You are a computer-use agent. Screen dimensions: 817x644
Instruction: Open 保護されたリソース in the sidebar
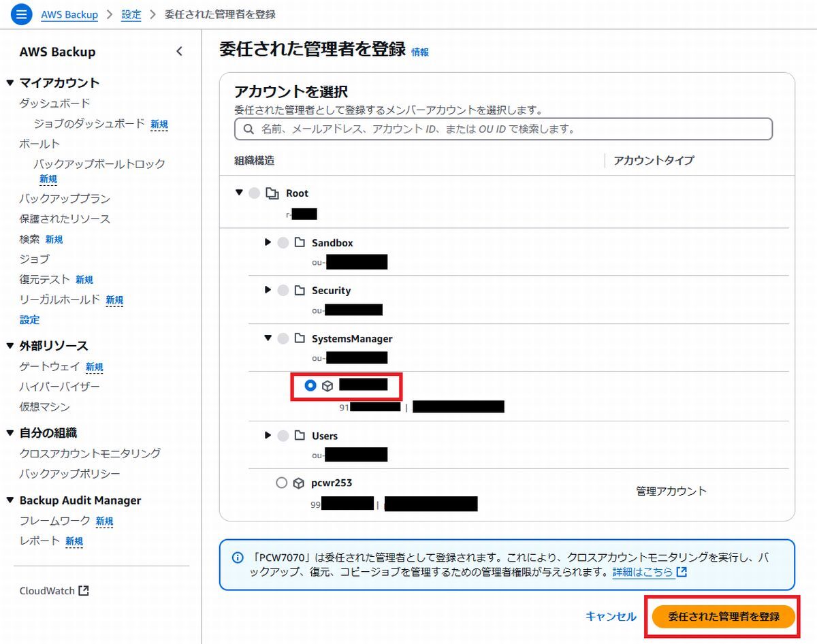pyautogui.click(x=65, y=219)
